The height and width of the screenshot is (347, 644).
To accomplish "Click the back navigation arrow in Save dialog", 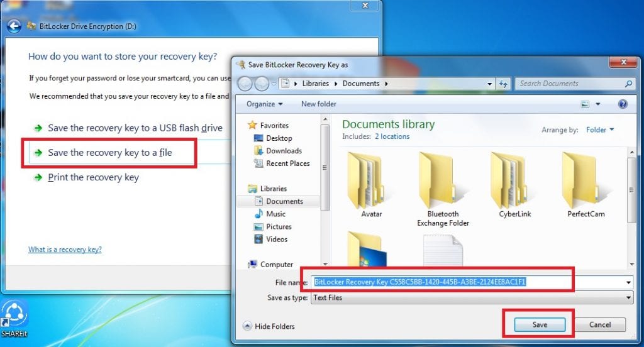I will pos(245,84).
